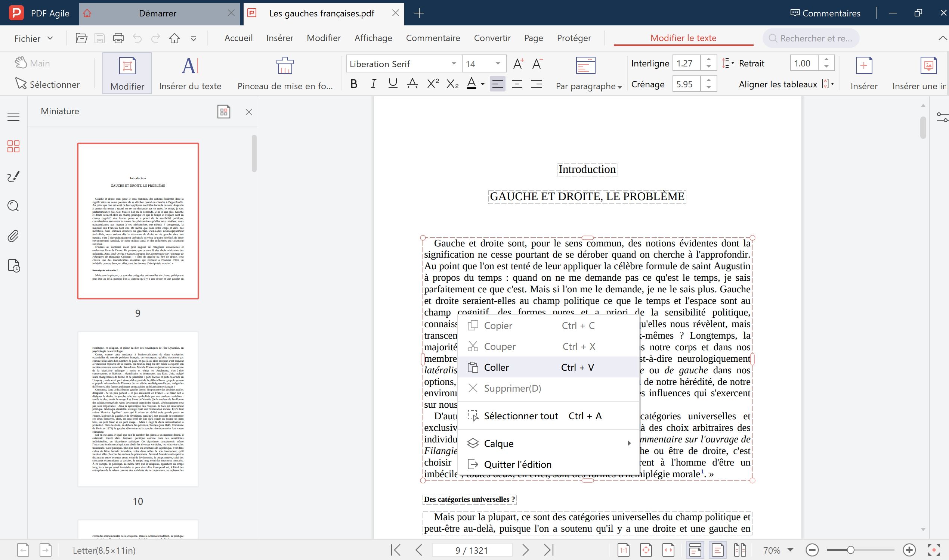Choose the Insérer du texte tool

coord(190,74)
